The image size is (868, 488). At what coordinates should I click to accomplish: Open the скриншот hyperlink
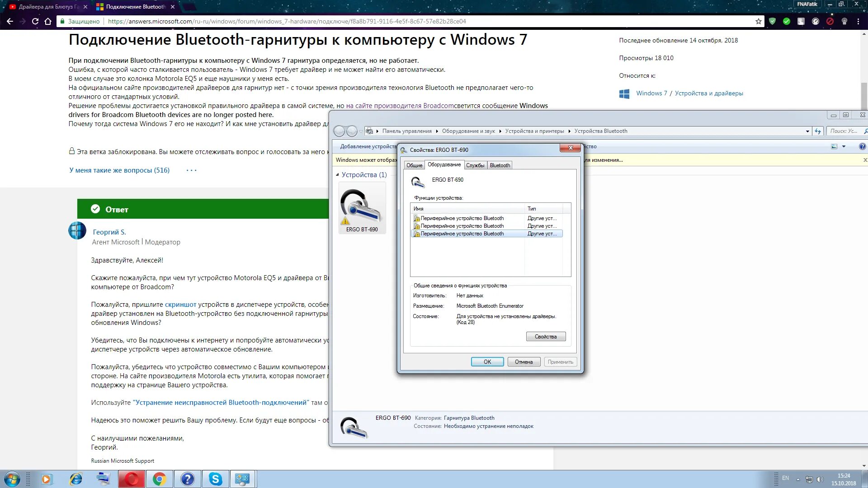click(x=180, y=305)
